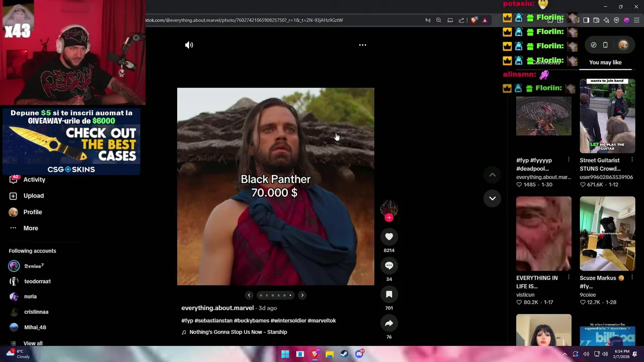Jump to previous video with up chevron
This screenshot has width=644, height=362.
coord(493,175)
